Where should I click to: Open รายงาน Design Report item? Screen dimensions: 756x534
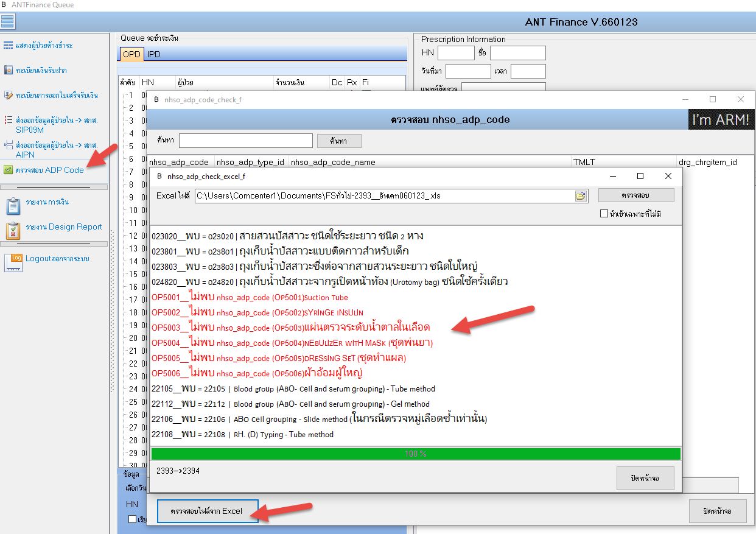coord(54,230)
